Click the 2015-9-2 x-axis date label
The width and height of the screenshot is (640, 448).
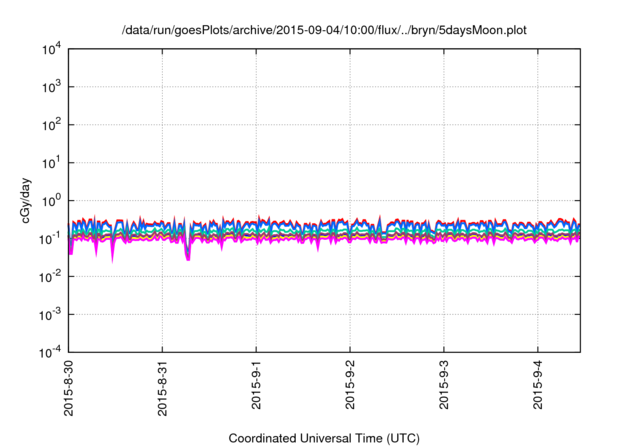coord(350,385)
